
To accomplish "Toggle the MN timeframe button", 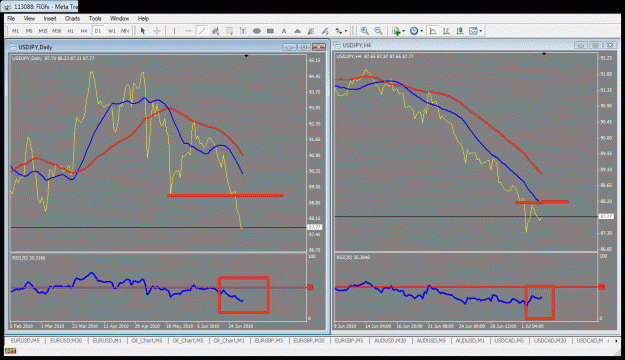I will point(125,31).
